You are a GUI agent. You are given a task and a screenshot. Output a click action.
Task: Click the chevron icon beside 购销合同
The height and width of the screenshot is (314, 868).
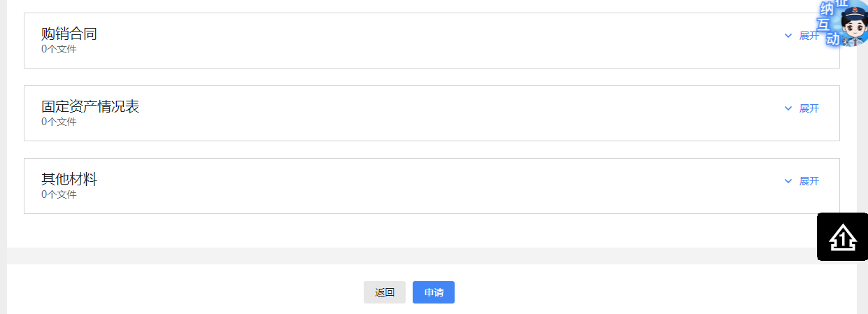(788, 36)
